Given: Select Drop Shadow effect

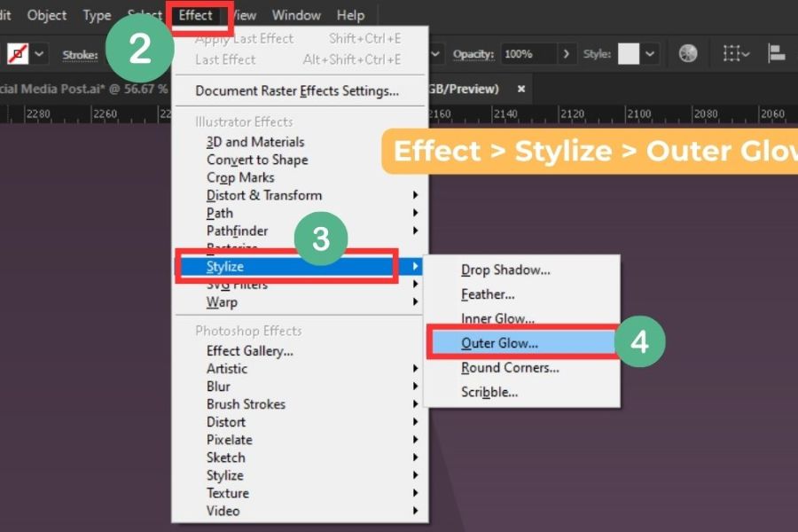Looking at the screenshot, I should click(x=505, y=270).
